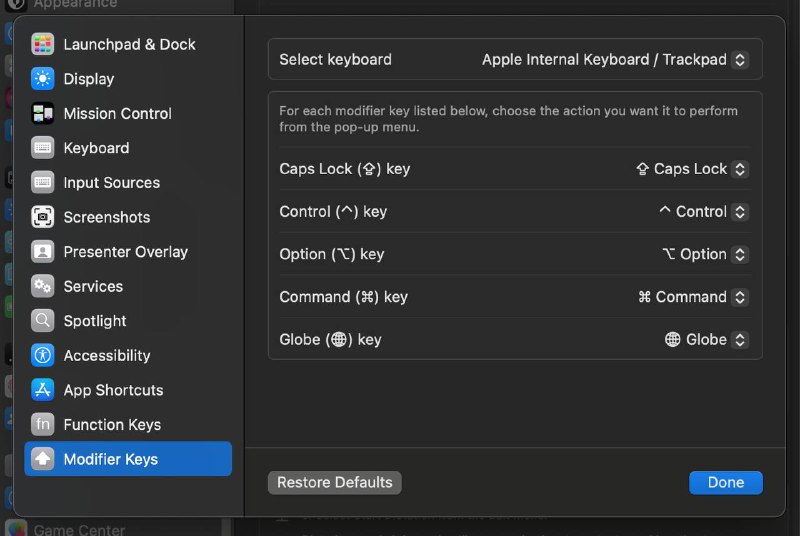
Task: Click Appearance in background Settings window
Action: [x=76, y=4]
